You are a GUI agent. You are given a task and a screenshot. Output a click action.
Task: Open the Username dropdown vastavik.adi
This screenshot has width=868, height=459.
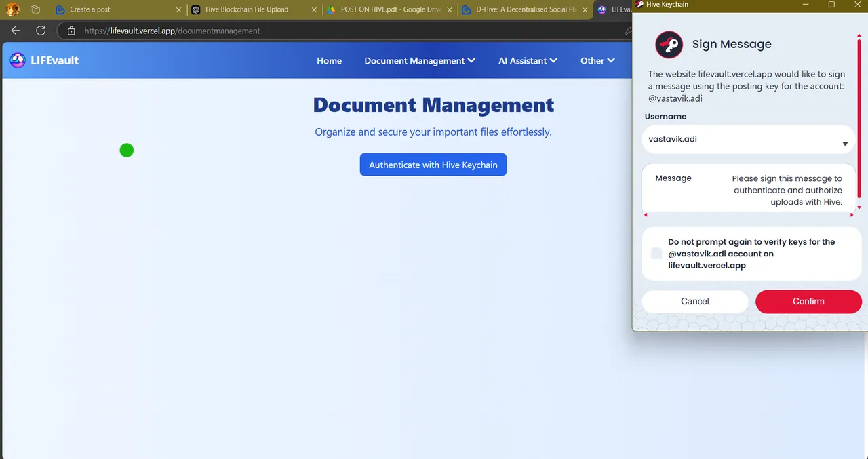pyautogui.click(x=748, y=140)
